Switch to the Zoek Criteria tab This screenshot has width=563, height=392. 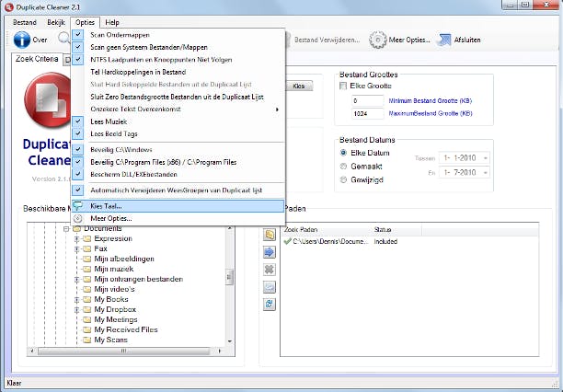pyautogui.click(x=37, y=59)
